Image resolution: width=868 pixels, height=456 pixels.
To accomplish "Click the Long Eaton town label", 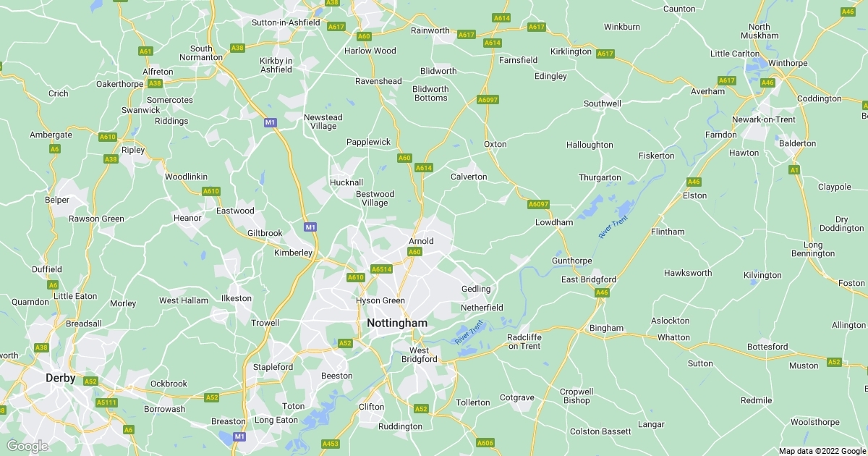I will click(276, 420).
